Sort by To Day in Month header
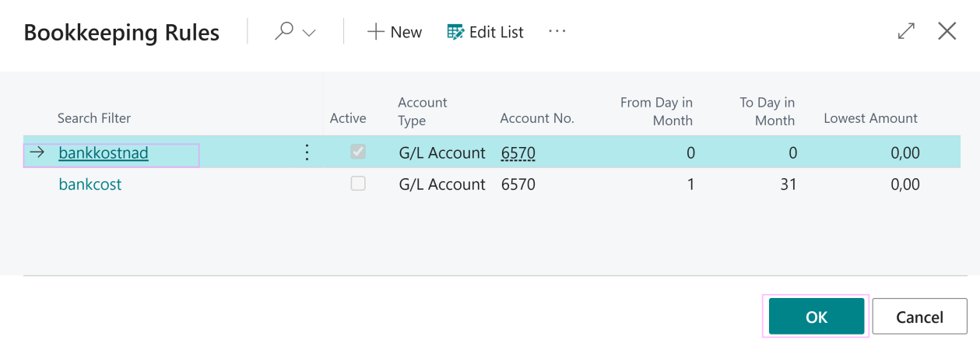 click(x=767, y=111)
